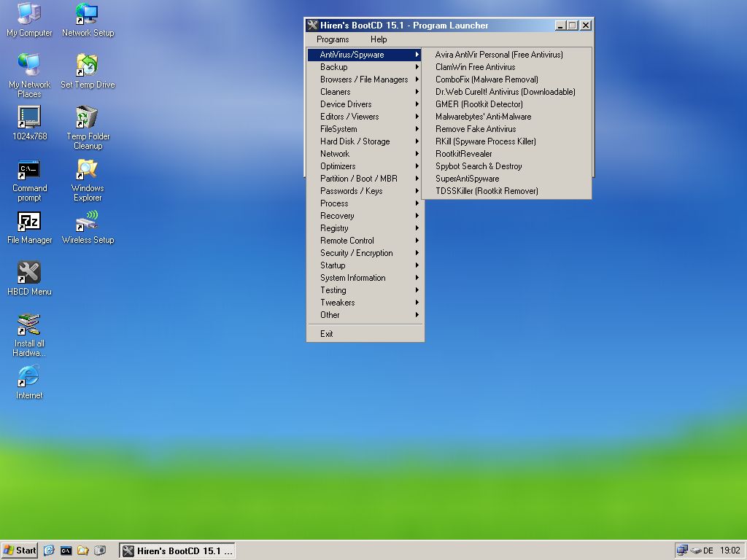
Task: Expand the Network submenu
Action: 365,154
